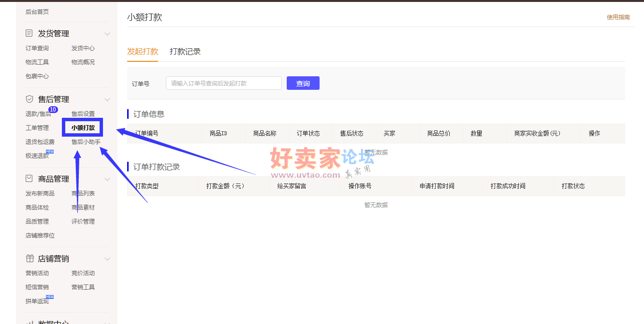The image size is (644, 324).
Task: Click the 店铺营销 gift icon
Action: (29, 258)
